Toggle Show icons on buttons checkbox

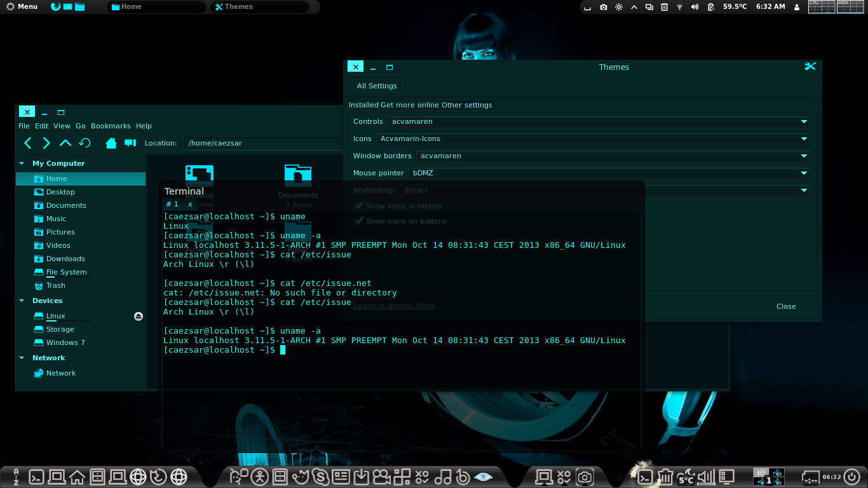[359, 221]
